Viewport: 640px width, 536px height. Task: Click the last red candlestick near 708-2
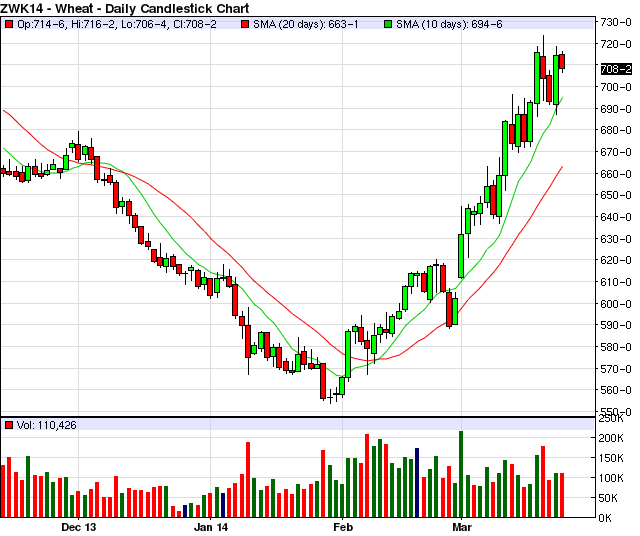tap(562, 62)
